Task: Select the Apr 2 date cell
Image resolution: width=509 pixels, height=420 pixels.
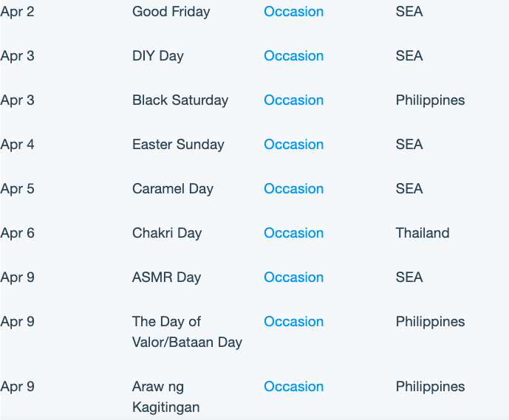Action: 17,12
